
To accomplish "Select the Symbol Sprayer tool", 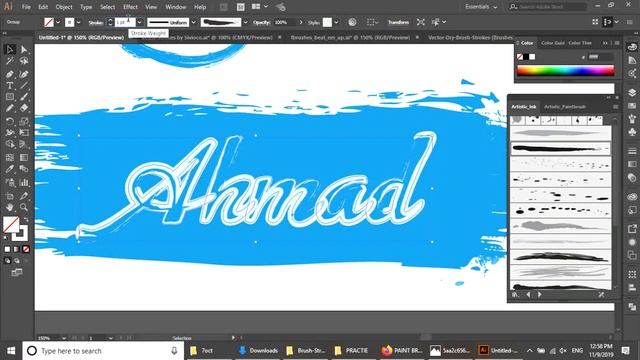I will click(10, 182).
